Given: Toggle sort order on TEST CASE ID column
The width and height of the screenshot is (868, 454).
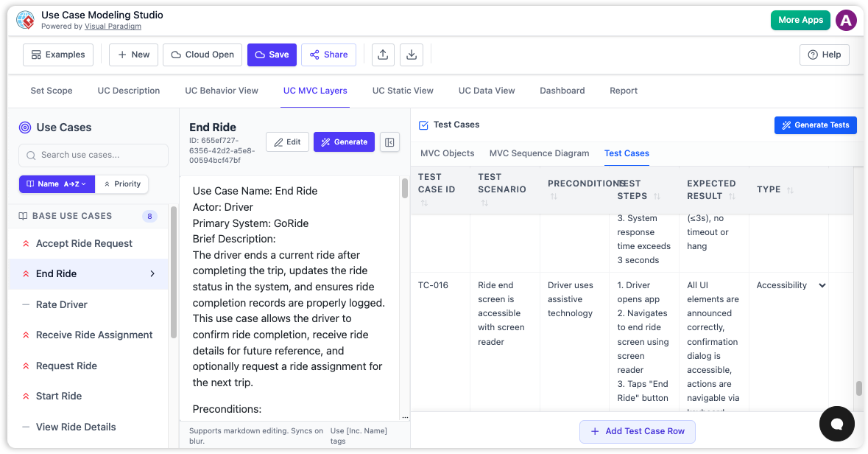Looking at the screenshot, I should click(425, 201).
